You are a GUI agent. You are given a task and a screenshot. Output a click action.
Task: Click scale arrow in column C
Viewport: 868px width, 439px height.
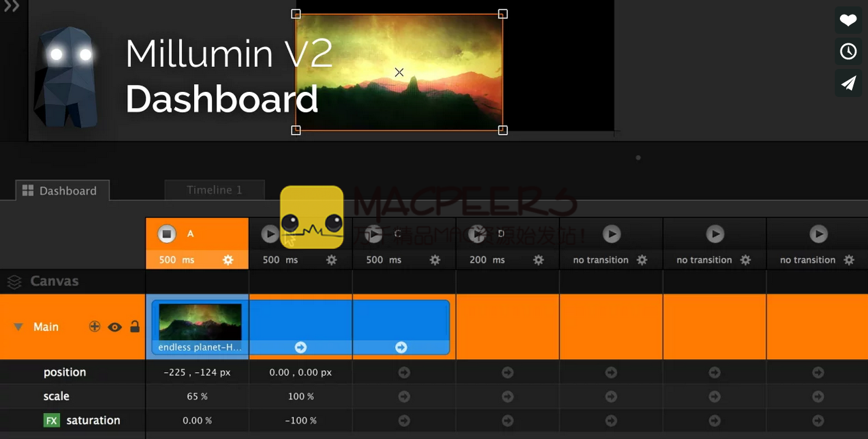coord(404,396)
